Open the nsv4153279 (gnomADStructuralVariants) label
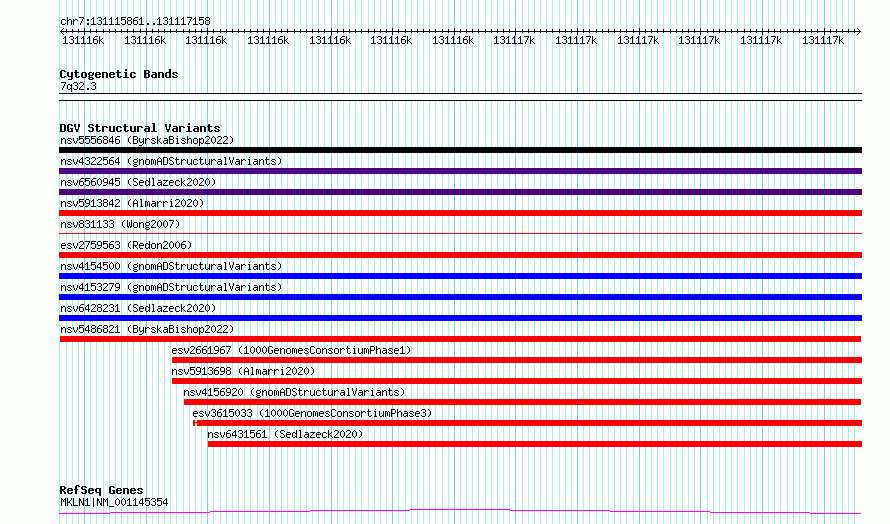890x524 pixels. [x=171, y=287]
